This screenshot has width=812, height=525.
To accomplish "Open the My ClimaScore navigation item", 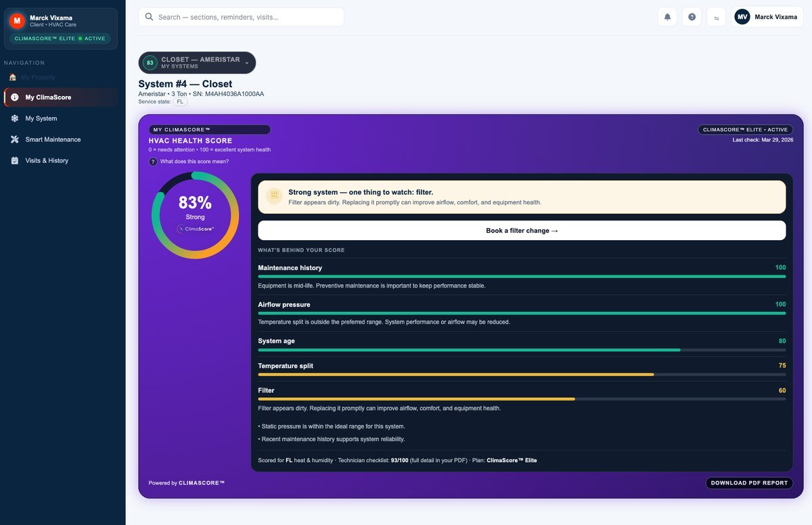I will (x=61, y=97).
